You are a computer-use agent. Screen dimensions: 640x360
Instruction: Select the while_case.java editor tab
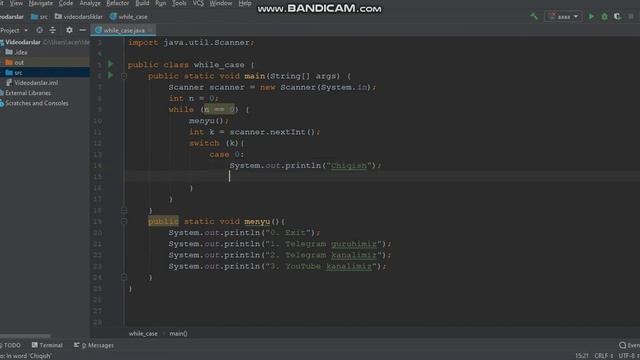pos(124,30)
